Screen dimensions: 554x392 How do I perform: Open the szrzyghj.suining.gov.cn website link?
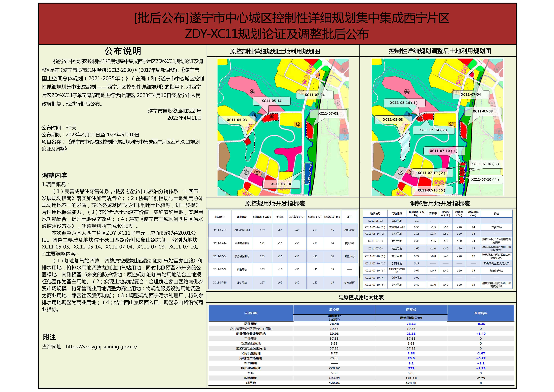tap(102, 347)
